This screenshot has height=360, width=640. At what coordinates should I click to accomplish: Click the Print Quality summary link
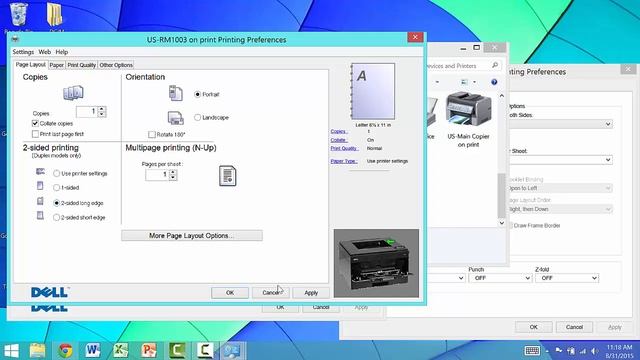[344, 148]
